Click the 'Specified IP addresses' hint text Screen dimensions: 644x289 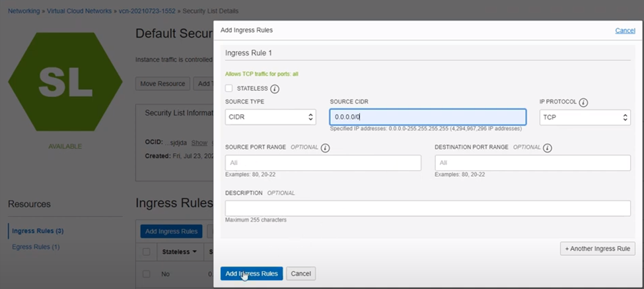pos(426,129)
